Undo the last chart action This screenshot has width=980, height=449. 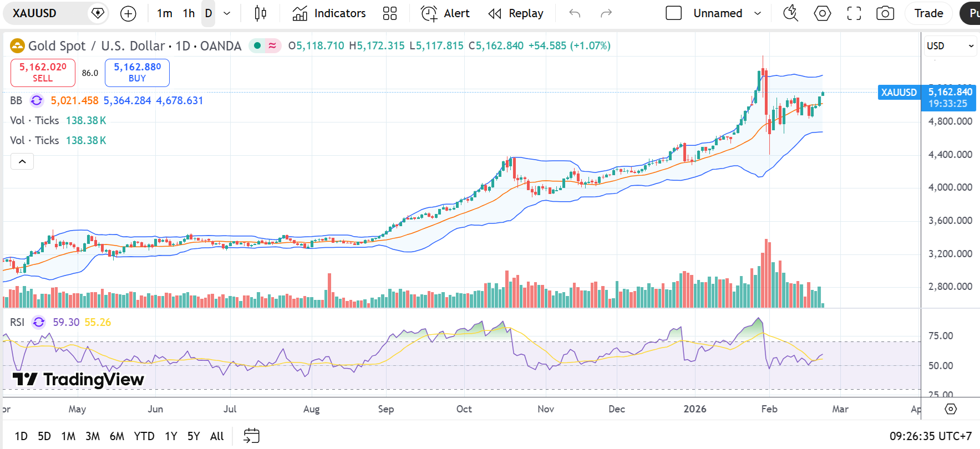click(575, 13)
